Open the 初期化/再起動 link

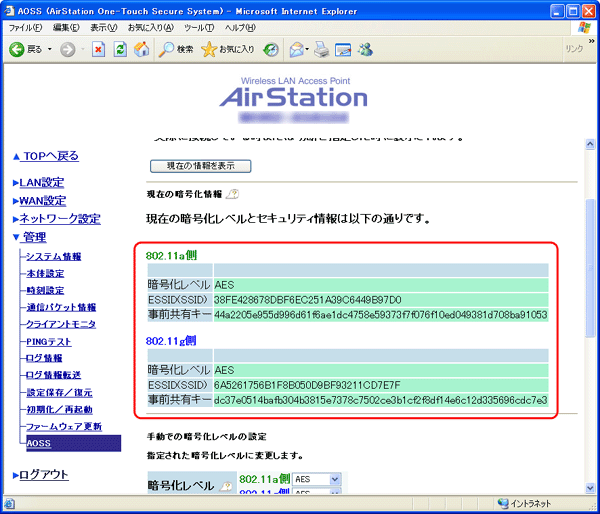click(x=59, y=409)
